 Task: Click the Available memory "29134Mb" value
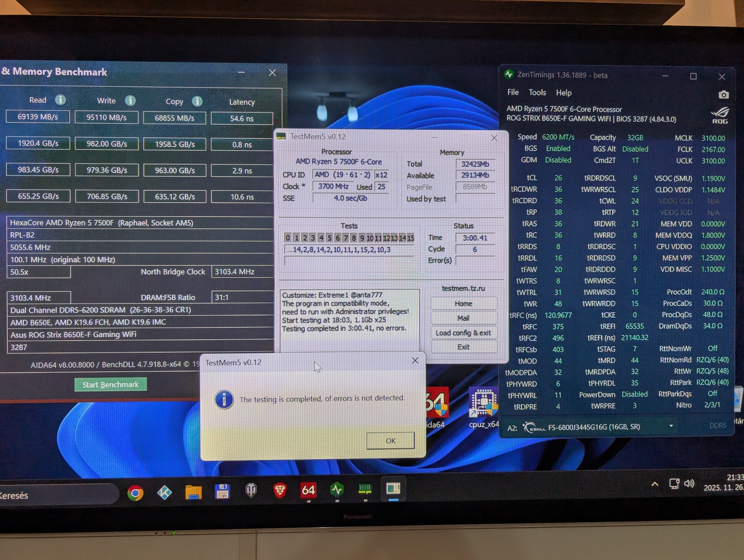475,176
